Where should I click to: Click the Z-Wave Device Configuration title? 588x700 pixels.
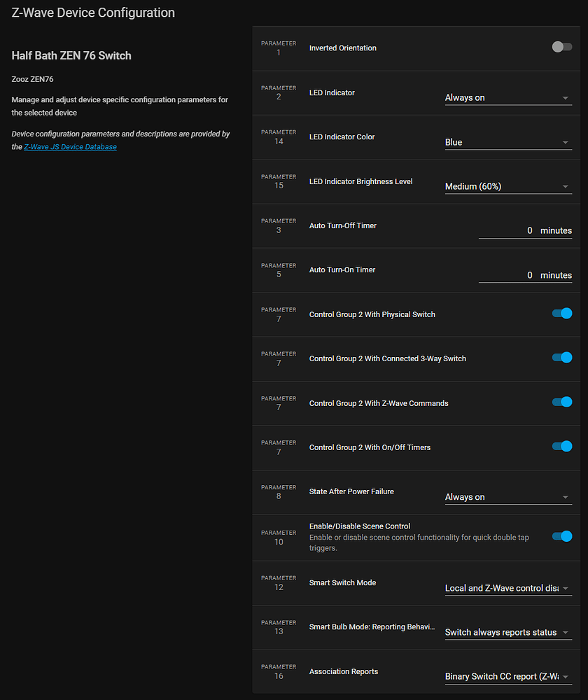[x=93, y=13]
